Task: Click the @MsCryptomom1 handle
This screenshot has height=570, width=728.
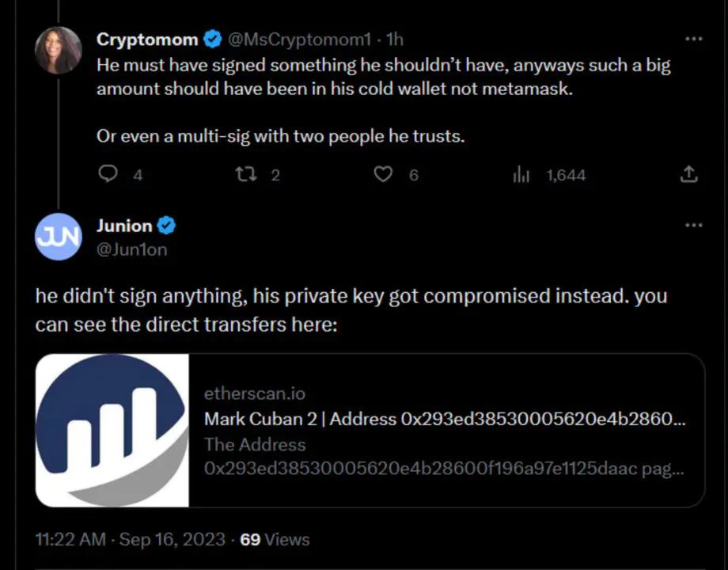Action: tap(301, 38)
